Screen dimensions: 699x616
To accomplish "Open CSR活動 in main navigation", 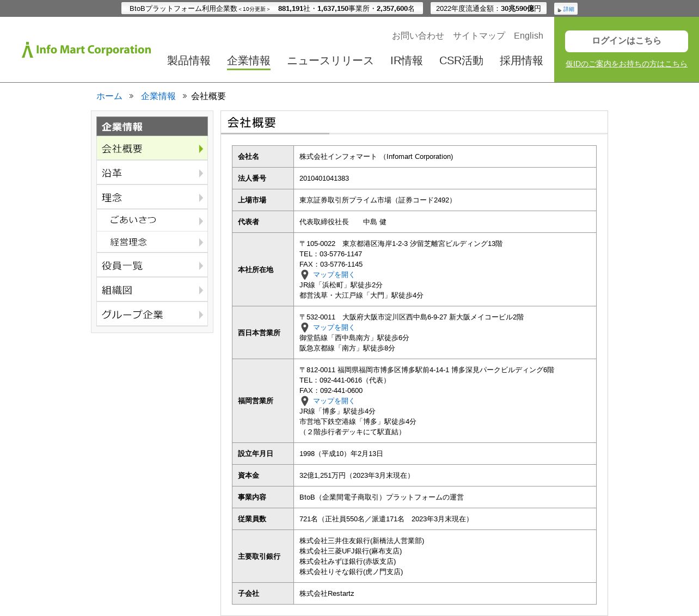I will click(x=461, y=60).
